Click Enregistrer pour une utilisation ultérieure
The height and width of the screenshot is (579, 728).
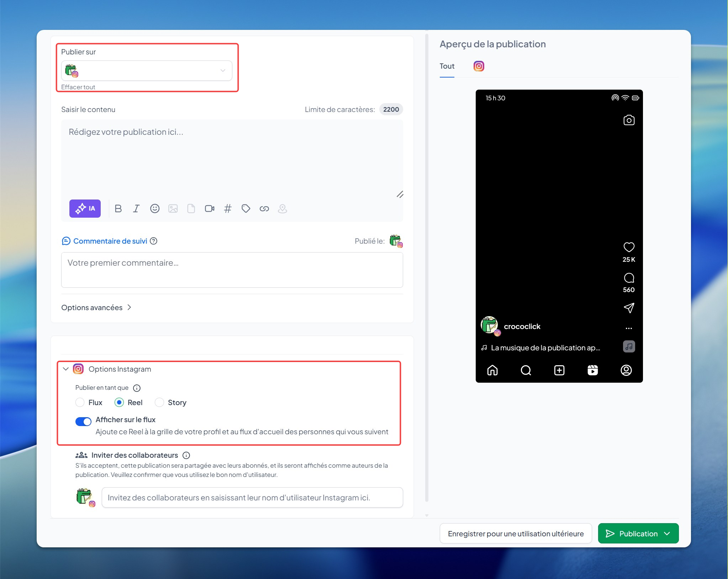(516, 533)
